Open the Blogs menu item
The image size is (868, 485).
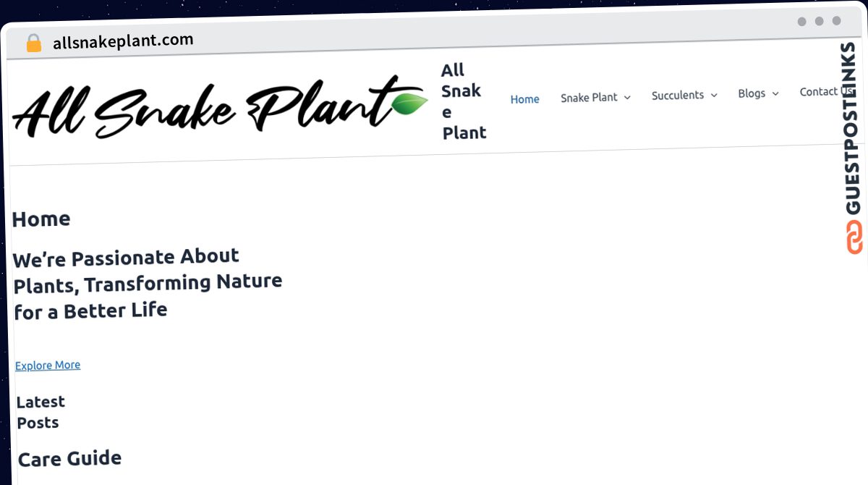click(752, 93)
